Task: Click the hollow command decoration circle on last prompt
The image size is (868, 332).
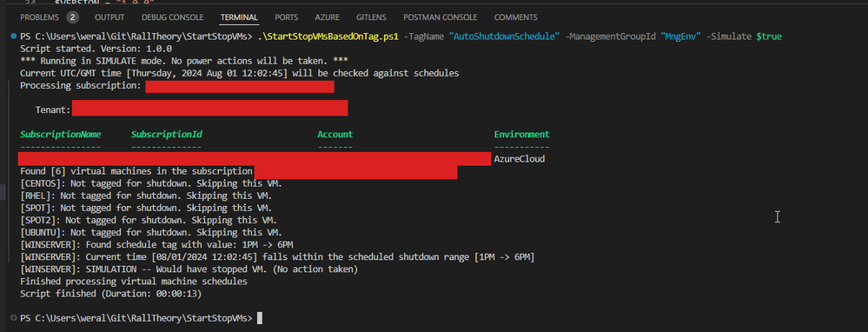Action: [x=13, y=318]
